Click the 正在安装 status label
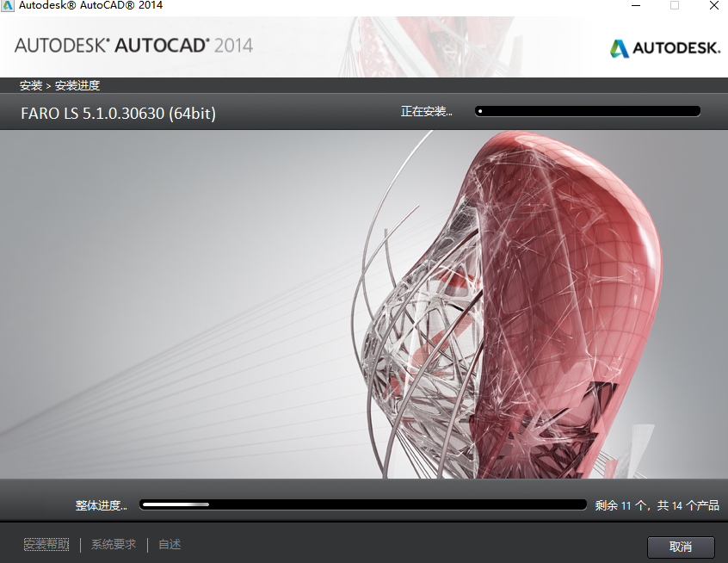Image resolution: width=728 pixels, height=563 pixels. [x=427, y=111]
